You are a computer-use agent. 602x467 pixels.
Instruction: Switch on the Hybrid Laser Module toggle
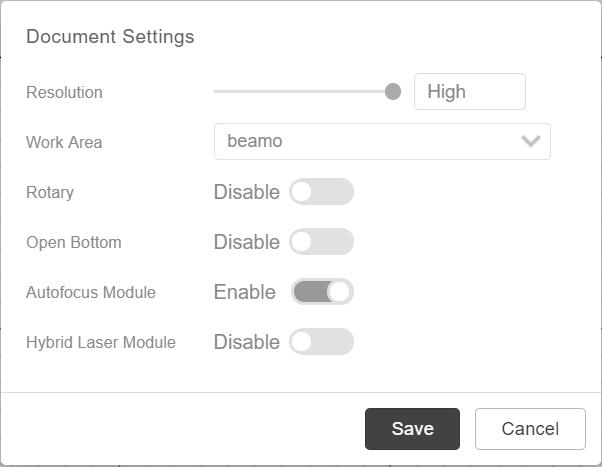click(321, 342)
